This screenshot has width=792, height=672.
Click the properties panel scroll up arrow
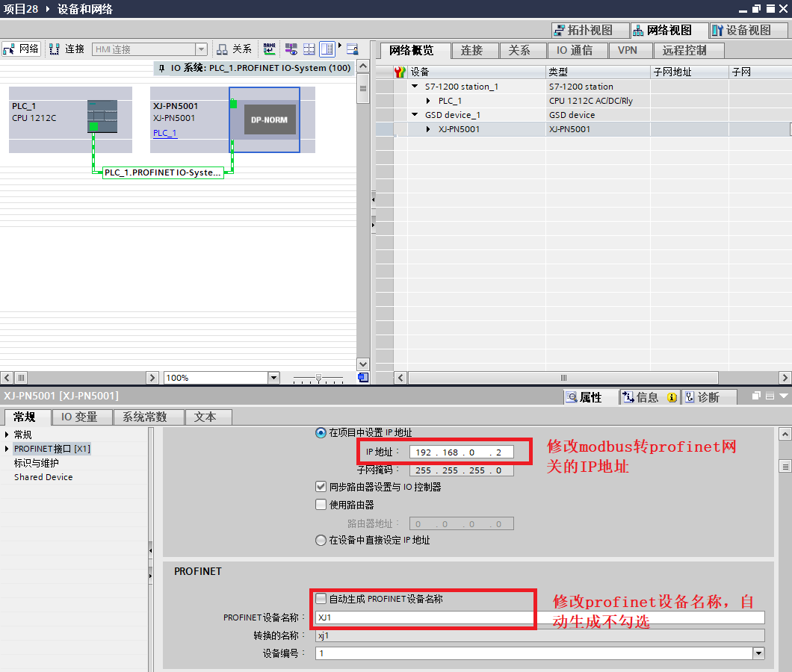click(x=785, y=435)
